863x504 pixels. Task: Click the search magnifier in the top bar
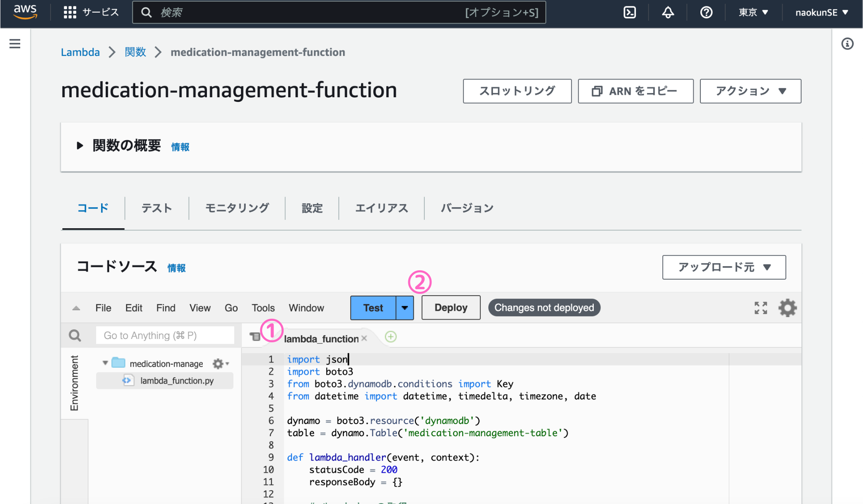coord(146,12)
